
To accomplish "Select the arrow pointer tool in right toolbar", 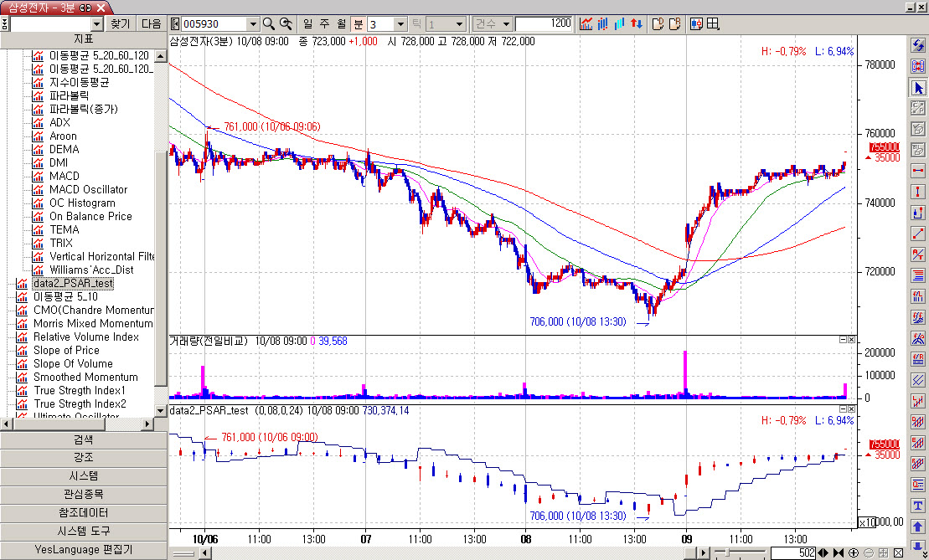I will tap(918, 87).
